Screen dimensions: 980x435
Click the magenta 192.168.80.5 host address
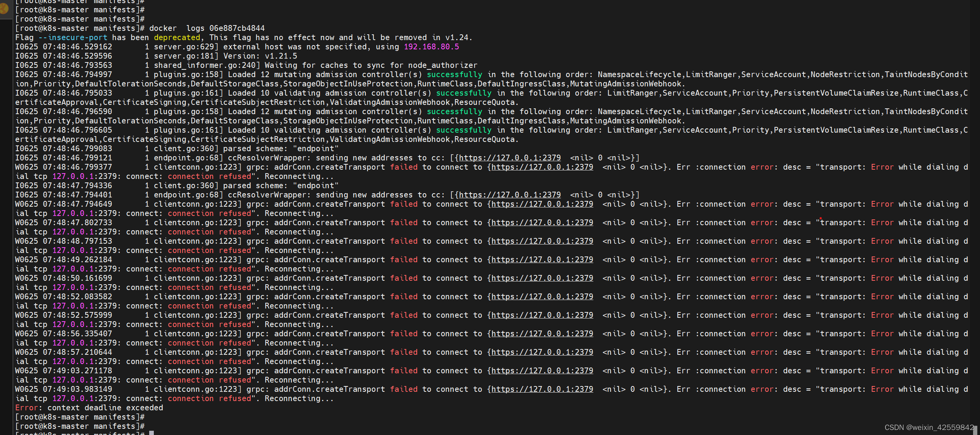point(431,47)
